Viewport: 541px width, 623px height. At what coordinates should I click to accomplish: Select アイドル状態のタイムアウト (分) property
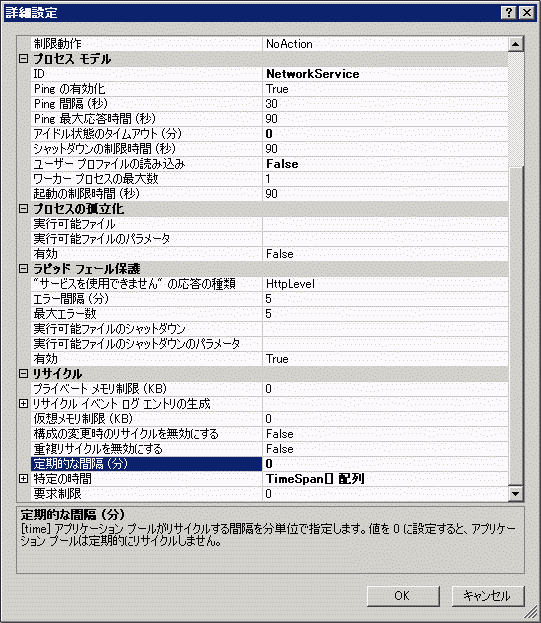147,134
